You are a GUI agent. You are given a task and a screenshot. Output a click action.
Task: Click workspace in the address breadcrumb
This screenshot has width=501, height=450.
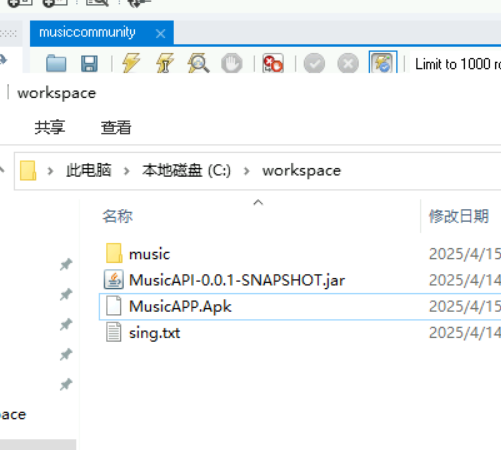pos(302,171)
